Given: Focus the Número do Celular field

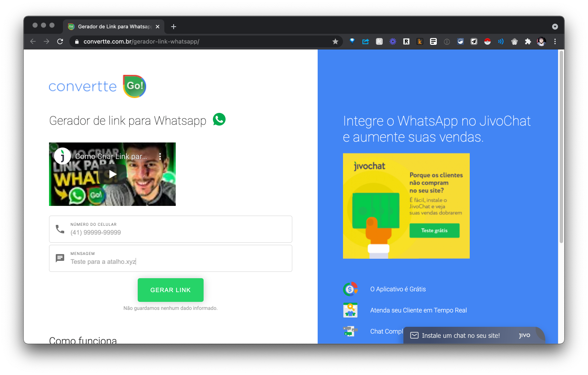Looking at the screenshot, I should tap(171, 229).
